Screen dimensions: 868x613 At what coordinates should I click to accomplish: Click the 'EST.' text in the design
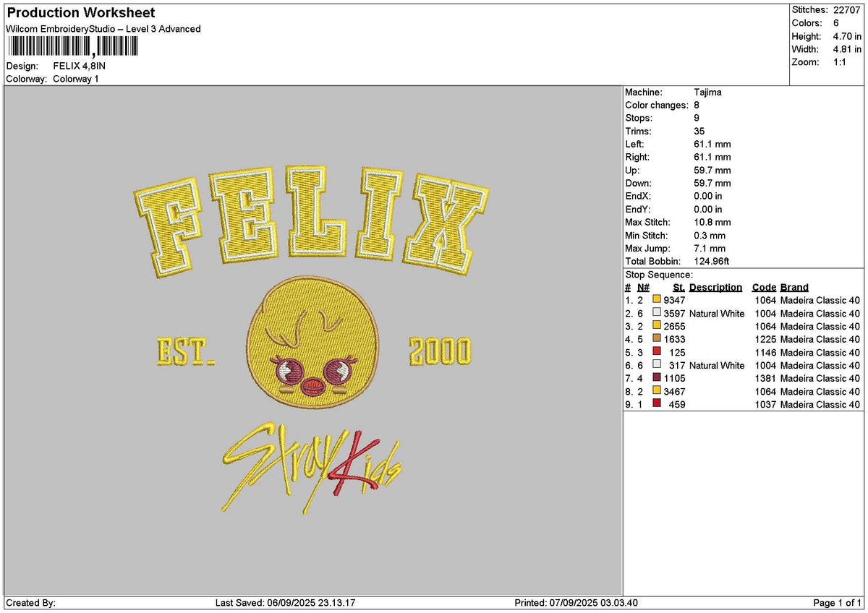[x=186, y=351]
